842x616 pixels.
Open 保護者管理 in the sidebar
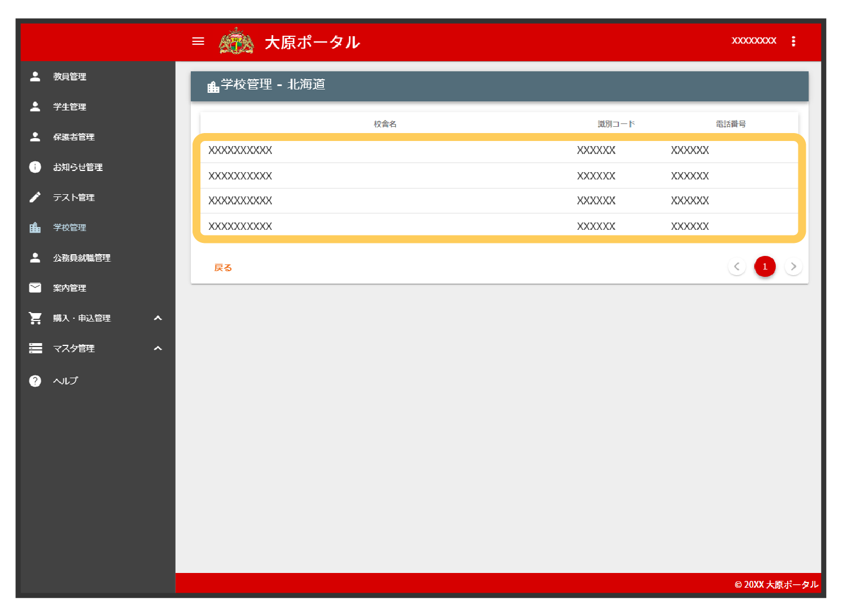coord(74,137)
